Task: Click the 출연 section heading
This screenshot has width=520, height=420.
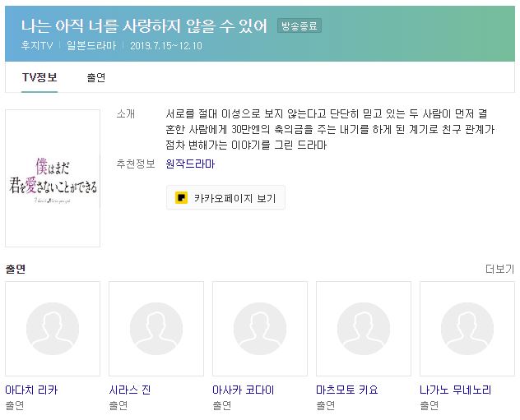Action: (16, 269)
